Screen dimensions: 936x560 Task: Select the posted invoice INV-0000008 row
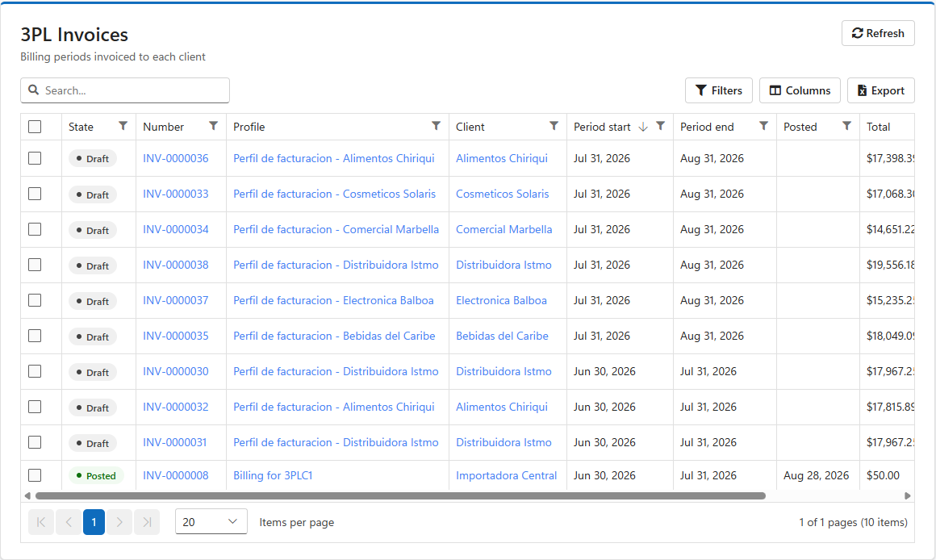tap(35, 475)
